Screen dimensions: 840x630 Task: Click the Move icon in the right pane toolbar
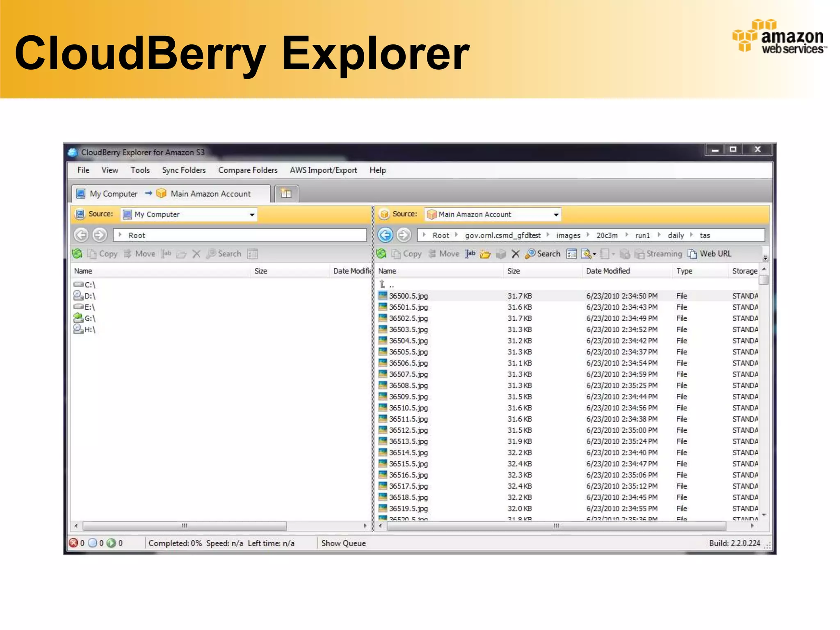coord(432,254)
